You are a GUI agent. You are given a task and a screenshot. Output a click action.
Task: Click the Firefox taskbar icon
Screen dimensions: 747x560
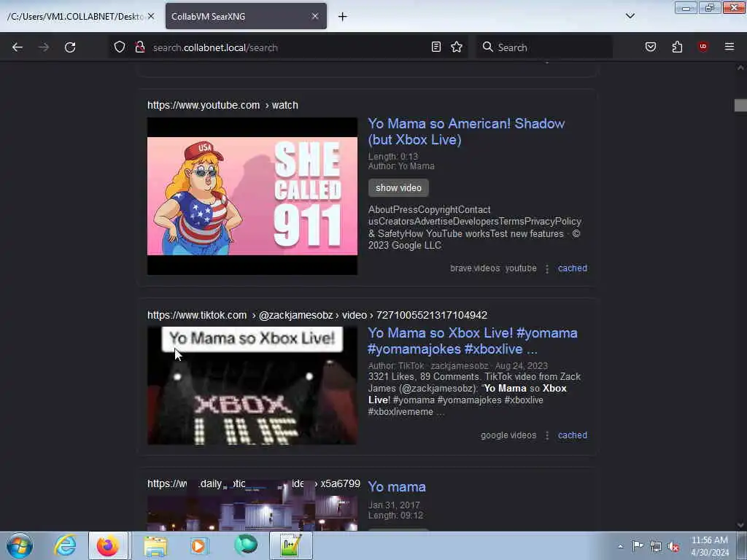click(108, 545)
